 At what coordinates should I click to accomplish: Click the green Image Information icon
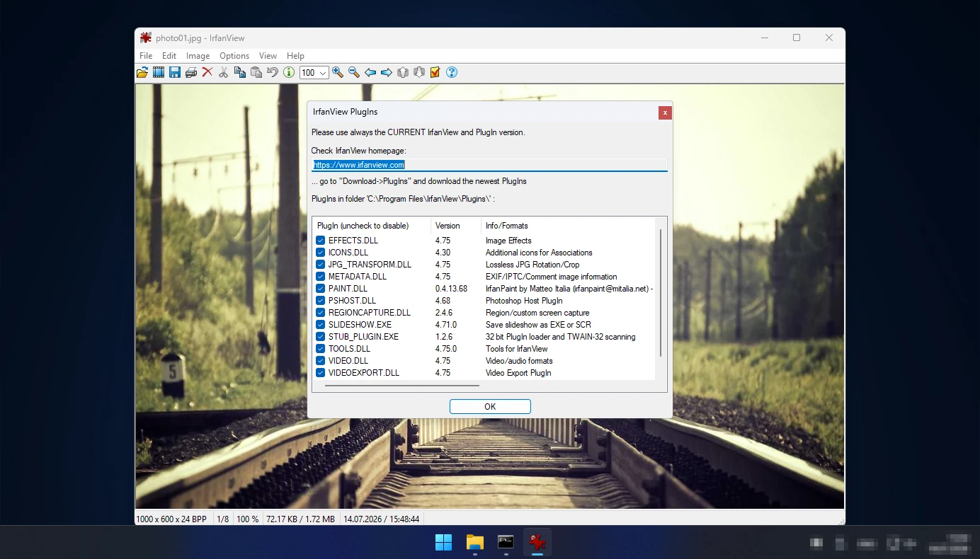[289, 72]
